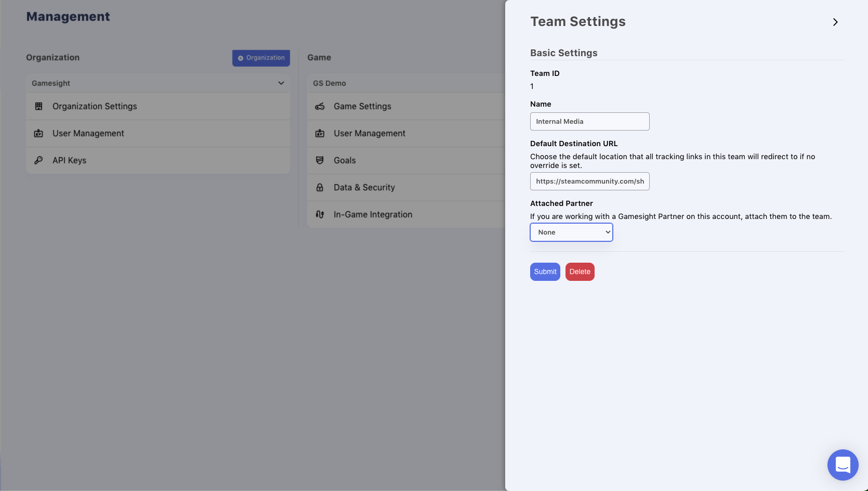Click the organization User Management badge icon

pos(38,133)
